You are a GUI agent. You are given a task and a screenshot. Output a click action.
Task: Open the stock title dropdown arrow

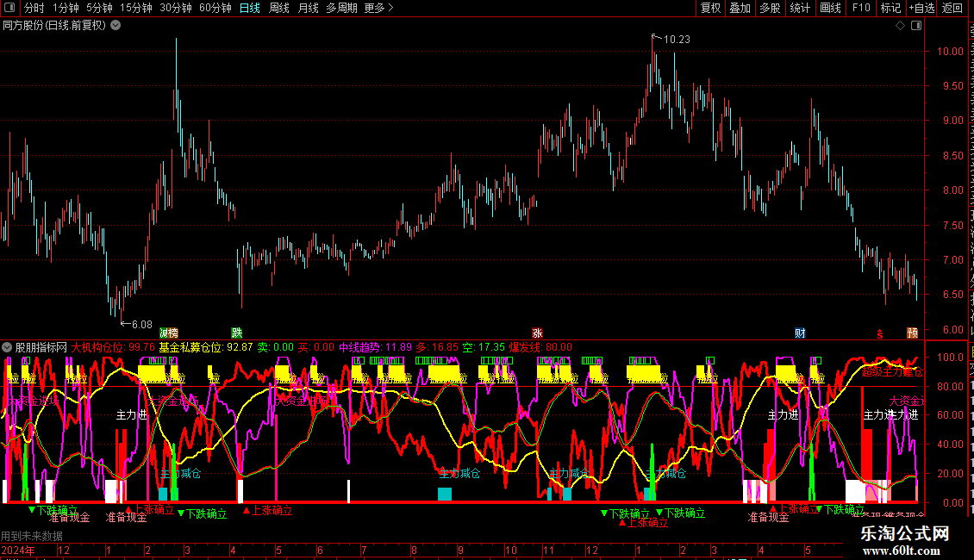116,26
